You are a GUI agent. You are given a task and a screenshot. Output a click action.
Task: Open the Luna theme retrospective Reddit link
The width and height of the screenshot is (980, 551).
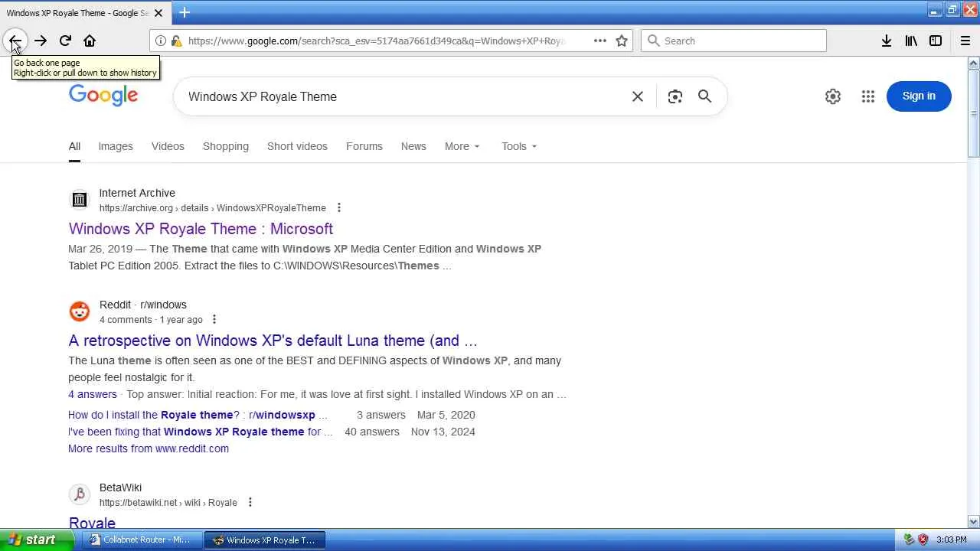(273, 341)
